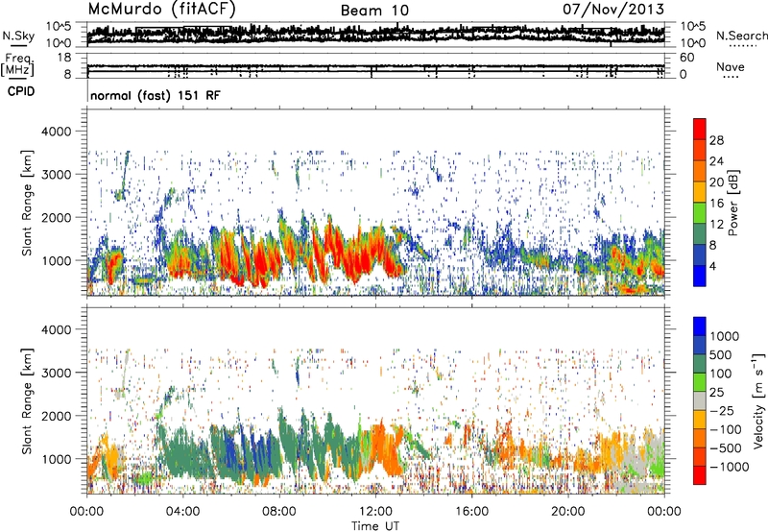768x532 pixels.
Task: Select 'Slant Range [km]' label of power panel
Action: [x=27, y=203]
